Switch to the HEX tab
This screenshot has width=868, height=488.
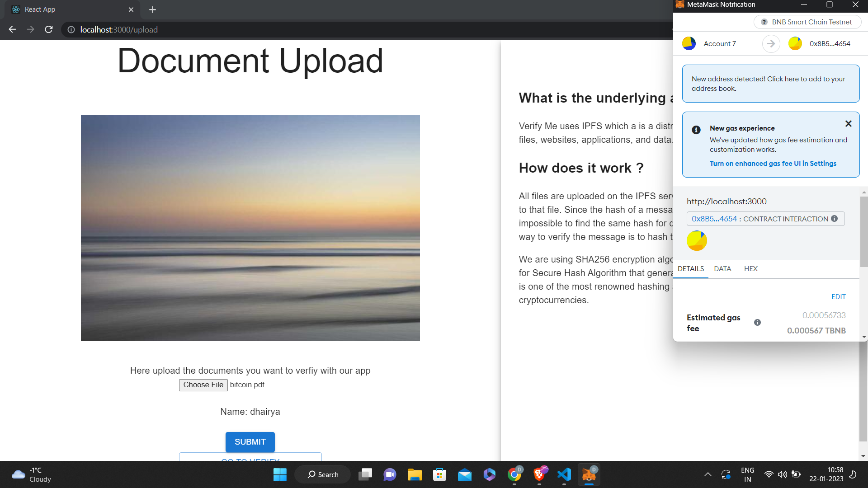tap(750, 269)
